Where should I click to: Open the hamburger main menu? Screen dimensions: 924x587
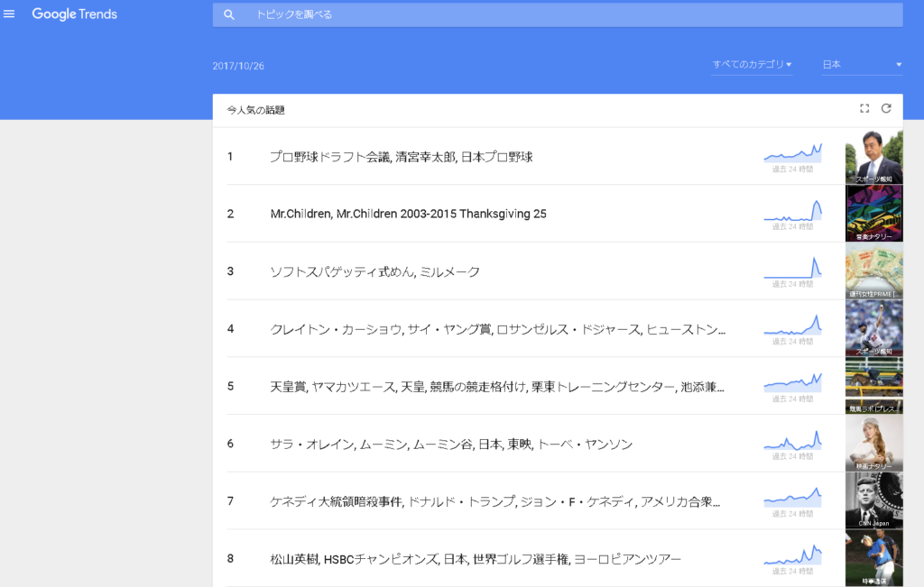tap(9, 14)
